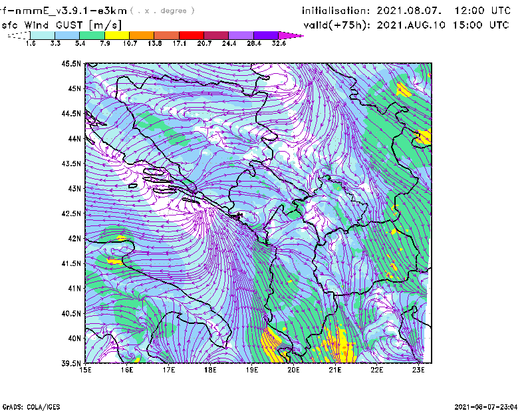
Task: Click the legend value "3.3"
Action: tap(55, 43)
